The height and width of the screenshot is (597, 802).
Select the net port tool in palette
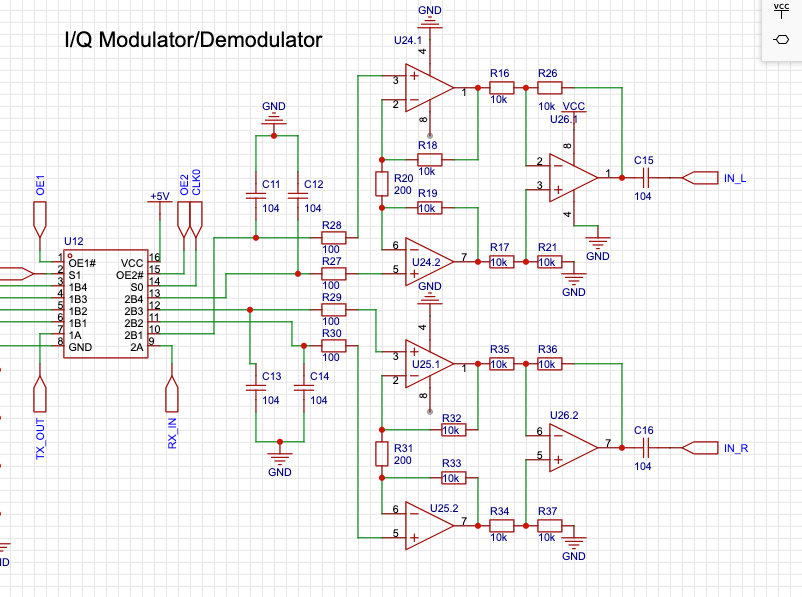click(x=781, y=40)
